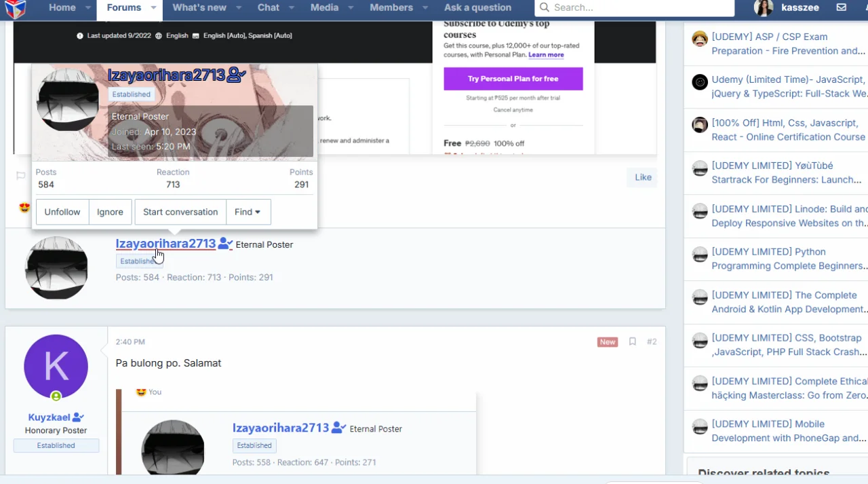Image resolution: width=868 pixels, height=484 pixels.
Task: Click Ask a question in the navigation bar
Action: [478, 7]
